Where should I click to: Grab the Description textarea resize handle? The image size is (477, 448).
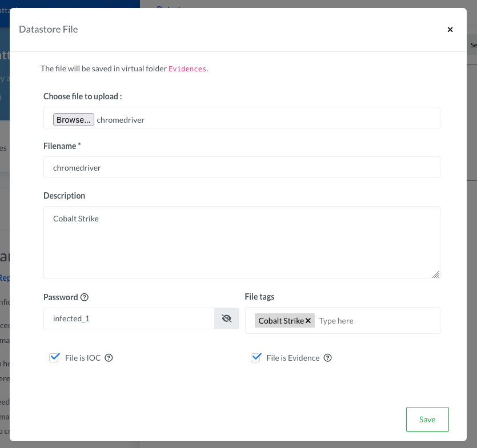click(x=436, y=275)
